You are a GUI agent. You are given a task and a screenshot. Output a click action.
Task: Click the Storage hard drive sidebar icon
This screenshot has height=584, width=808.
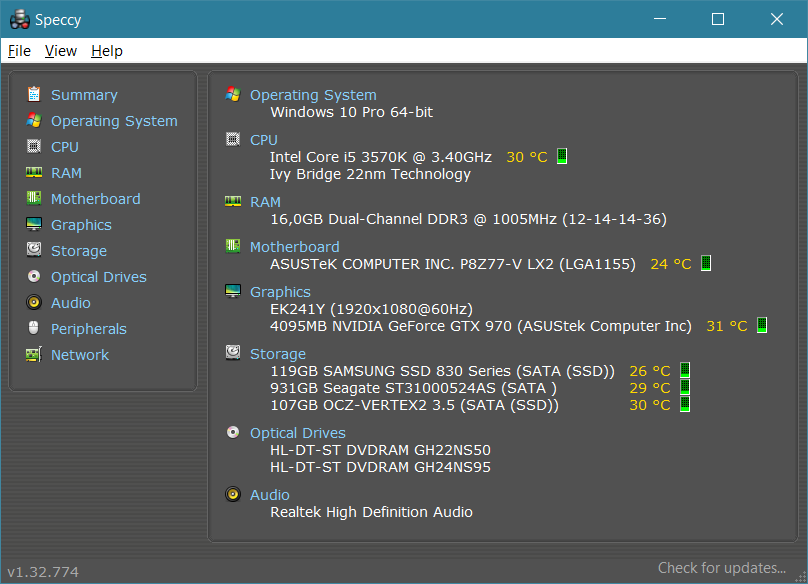[x=34, y=250]
